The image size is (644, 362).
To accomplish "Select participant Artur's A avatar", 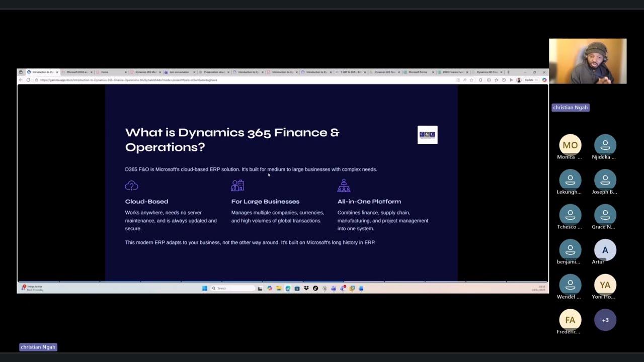I will click(x=605, y=250).
